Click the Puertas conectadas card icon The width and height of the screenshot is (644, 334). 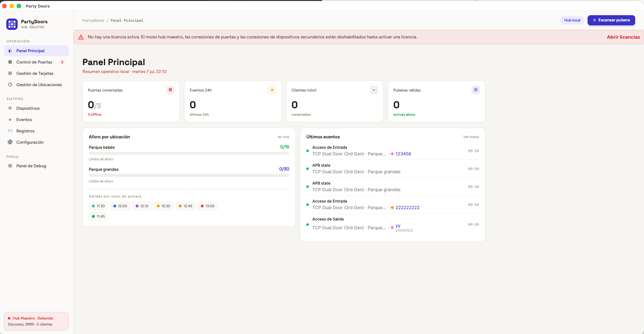[x=170, y=90]
